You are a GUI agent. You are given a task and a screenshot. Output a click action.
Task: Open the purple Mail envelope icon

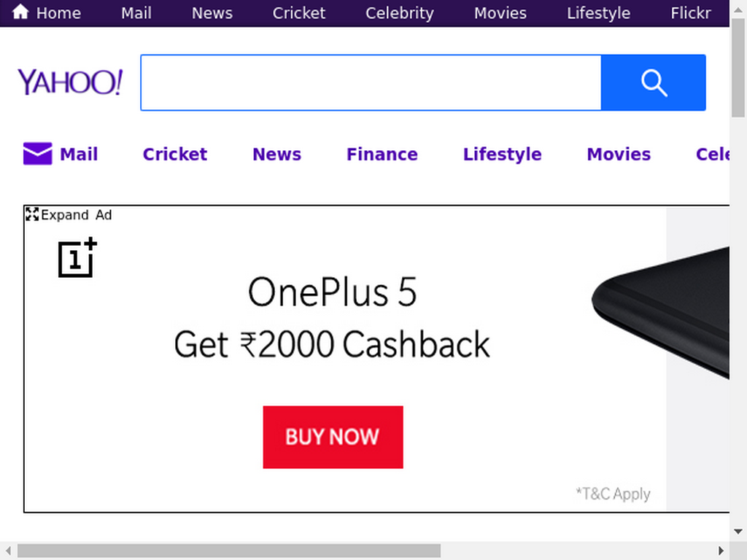point(38,153)
